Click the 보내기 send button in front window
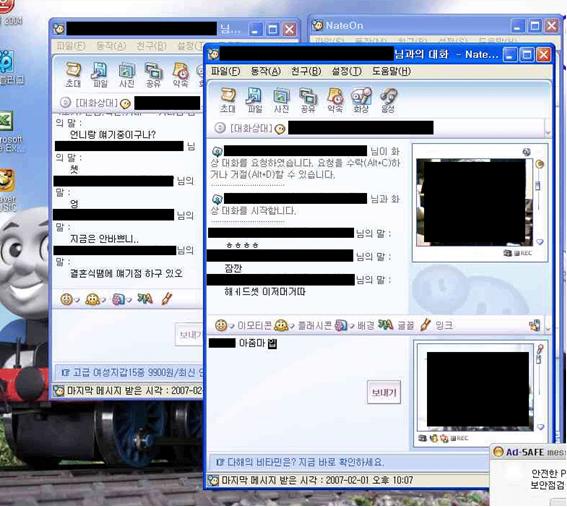 pyautogui.click(x=384, y=392)
